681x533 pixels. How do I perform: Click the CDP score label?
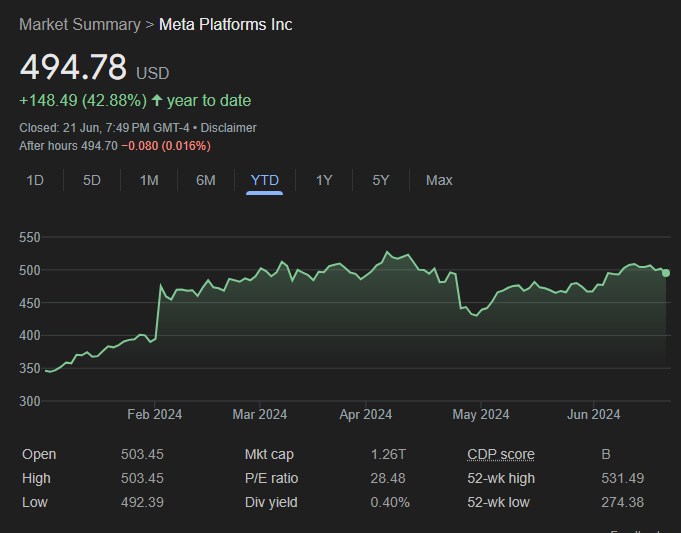point(501,454)
